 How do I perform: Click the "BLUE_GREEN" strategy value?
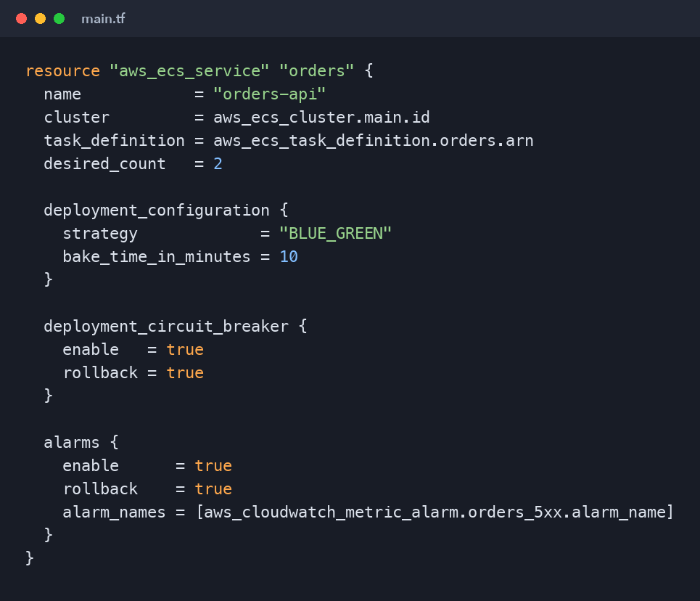click(335, 234)
